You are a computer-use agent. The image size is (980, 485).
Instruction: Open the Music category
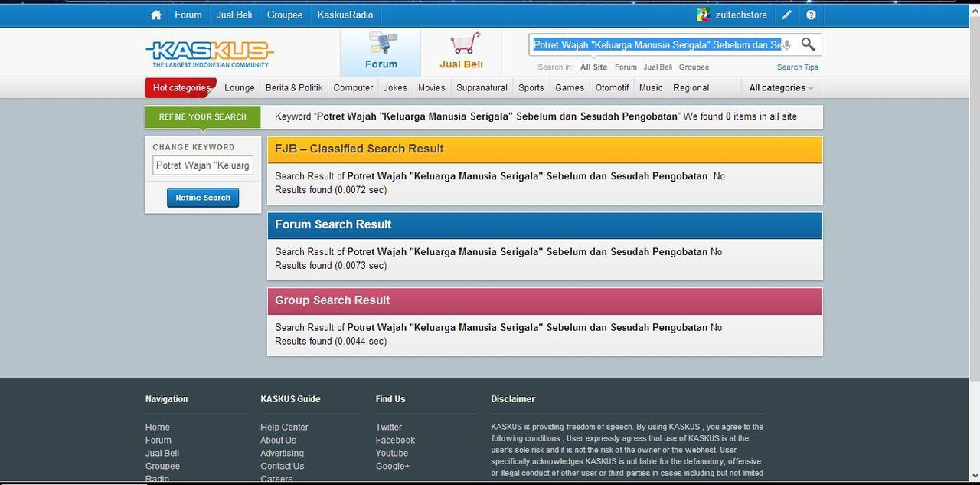(651, 88)
